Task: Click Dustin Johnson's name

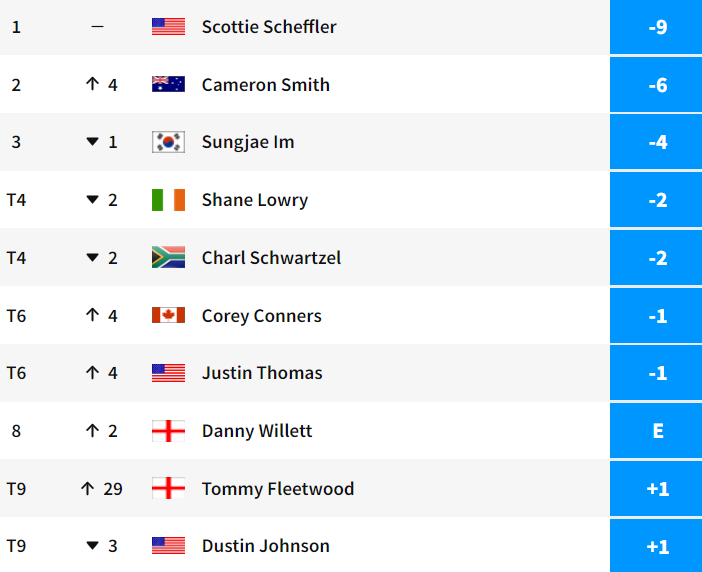Action: click(265, 546)
